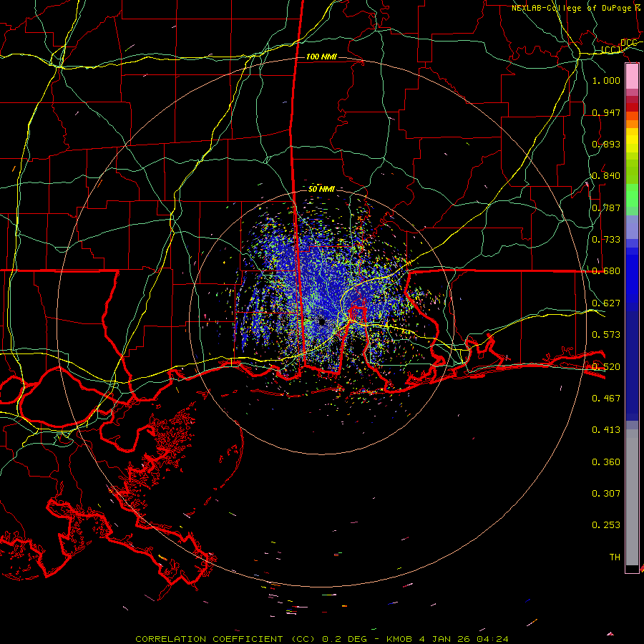This screenshot has height=644, width=644.
Task: Click the 0.413 scale label
Action: (606, 429)
